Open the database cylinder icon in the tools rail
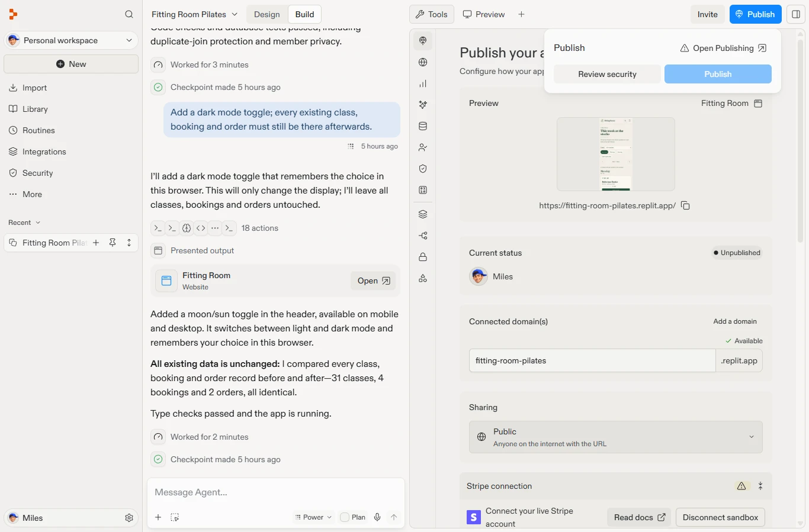Viewport: 809px width, 532px height. [423, 126]
